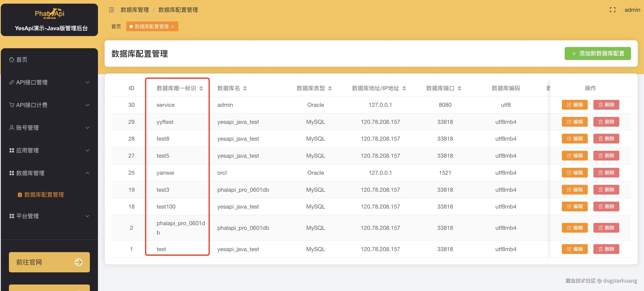Open 数据库配置管理 in the sidebar submenu
Screen dimensions: 644x291
click(x=44, y=194)
